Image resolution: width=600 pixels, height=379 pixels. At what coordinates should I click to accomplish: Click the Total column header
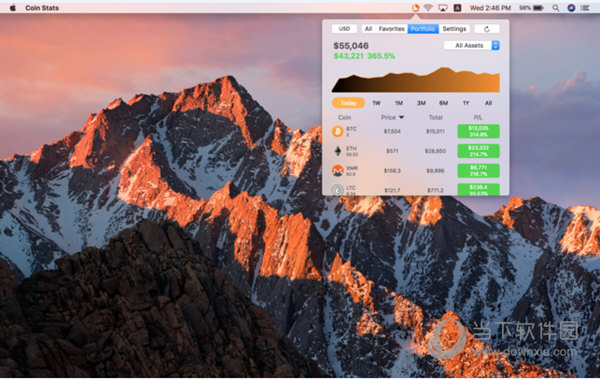435,118
